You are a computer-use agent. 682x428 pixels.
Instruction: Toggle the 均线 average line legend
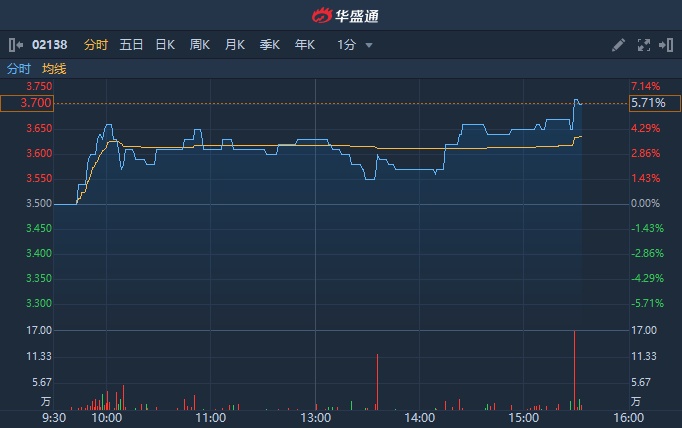click(54, 69)
